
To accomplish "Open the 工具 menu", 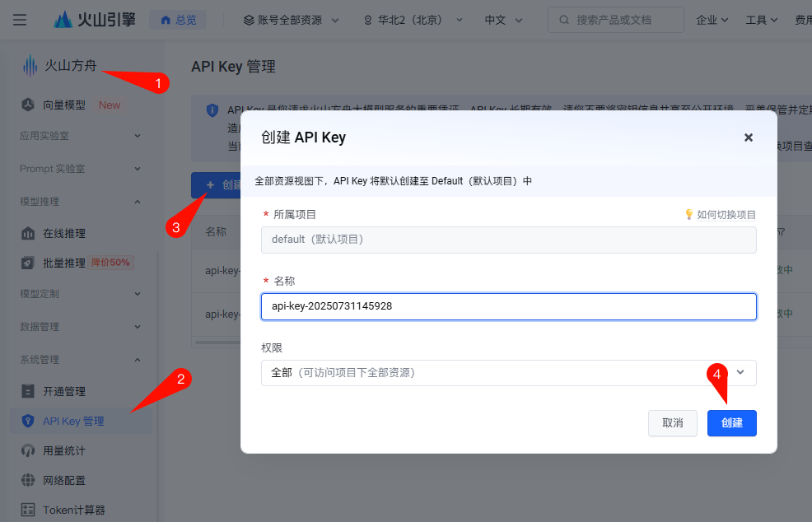I will click(x=761, y=21).
